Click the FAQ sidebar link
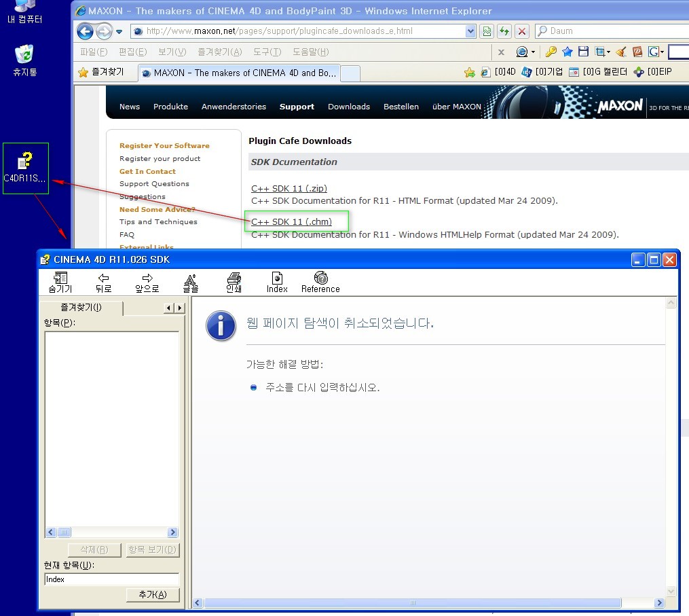The height and width of the screenshot is (616, 689). tap(127, 234)
